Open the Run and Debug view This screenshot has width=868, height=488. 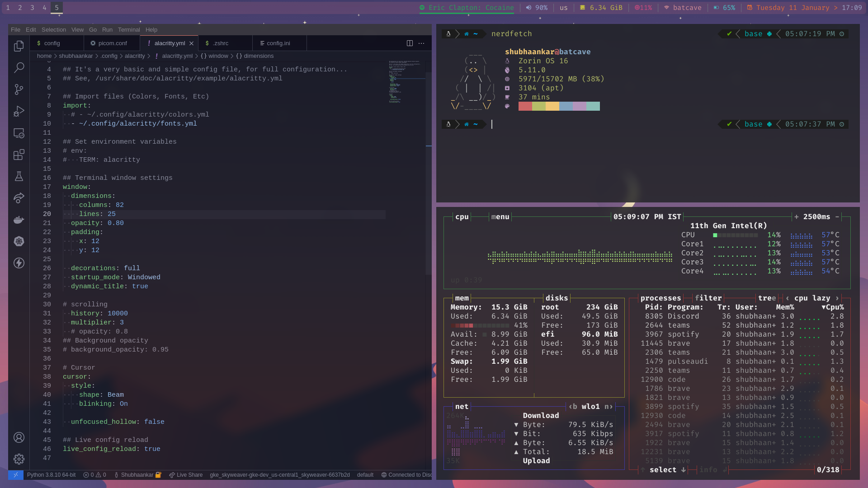[x=19, y=111]
